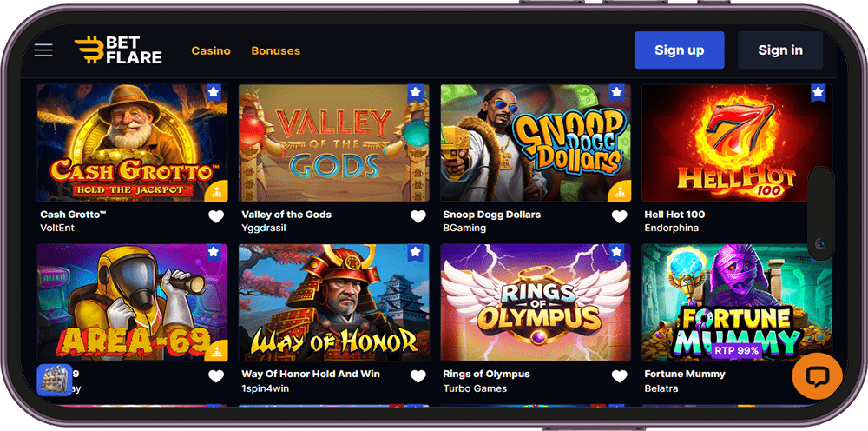Click the floating game icon at bottom left
This screenshot has height=431, width=868.
[x=54, y=380]
